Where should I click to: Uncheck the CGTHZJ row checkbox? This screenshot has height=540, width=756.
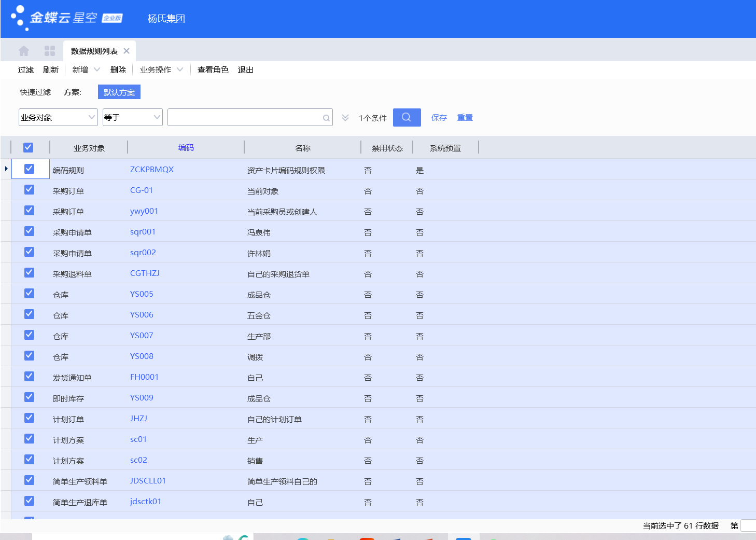click(30, 272)
